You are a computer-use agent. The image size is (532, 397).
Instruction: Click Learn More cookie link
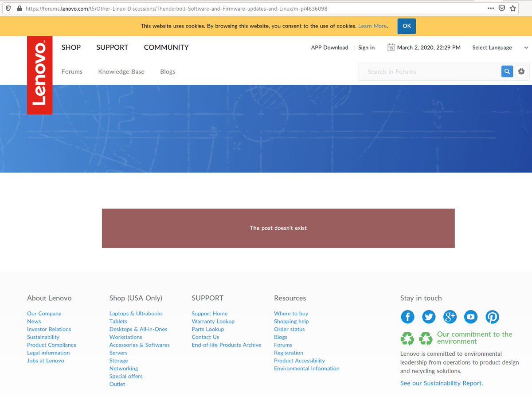pyautogui.click(x=372, y=26)
